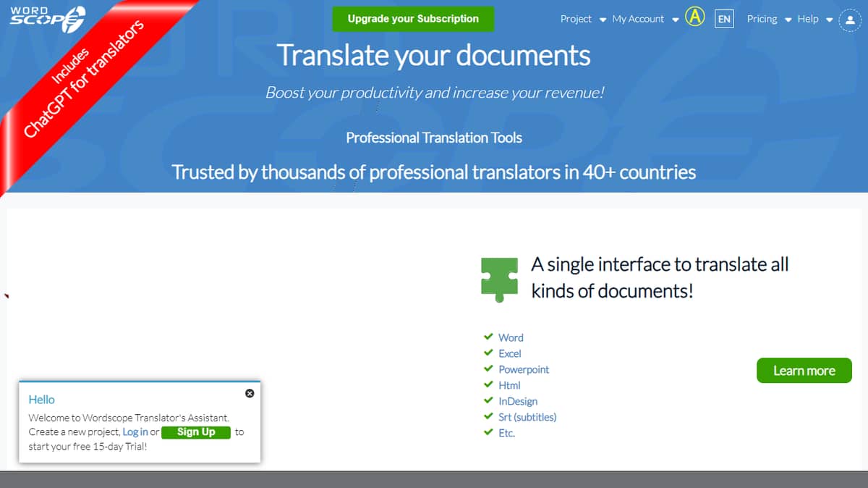This screenshot has height=488, width=868.
Task: Click the Hello popup title
Action: (41, 399)
